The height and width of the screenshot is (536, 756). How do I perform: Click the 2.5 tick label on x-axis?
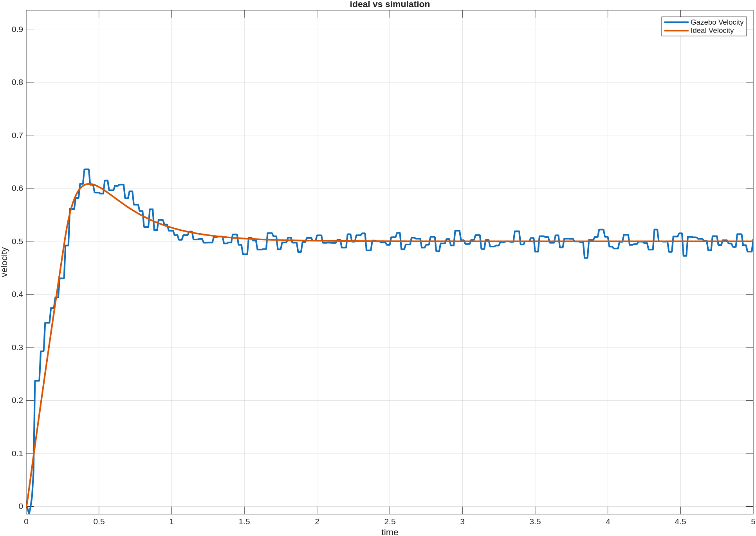click(x=390, y=522)
